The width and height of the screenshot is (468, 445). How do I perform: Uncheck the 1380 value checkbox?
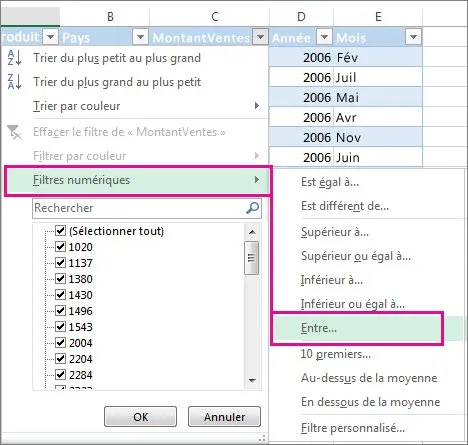point(60,279)
